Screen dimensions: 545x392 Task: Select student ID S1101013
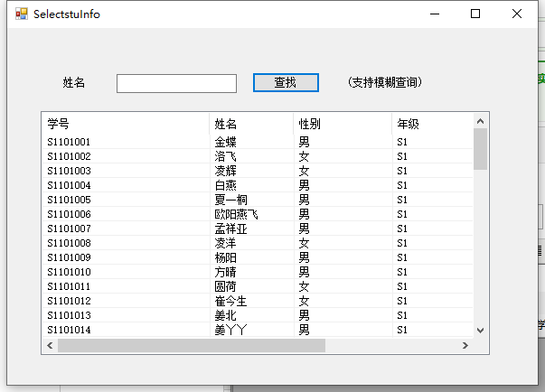coord(69,315)
